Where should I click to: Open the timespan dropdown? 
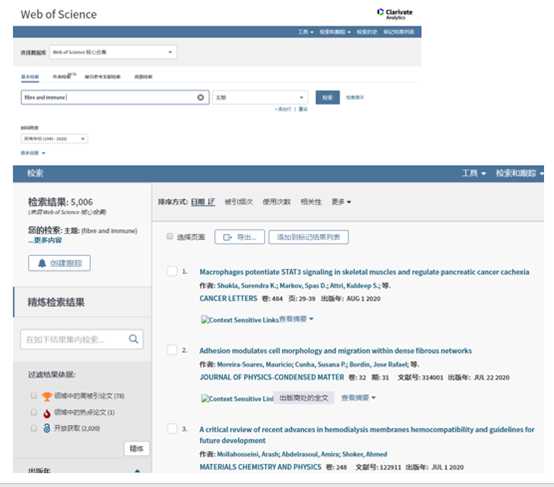[54, 139]
